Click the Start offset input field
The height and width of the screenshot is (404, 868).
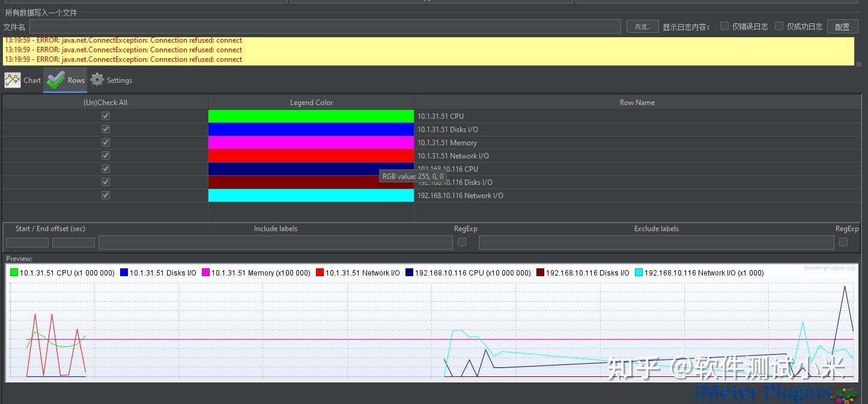27,243
